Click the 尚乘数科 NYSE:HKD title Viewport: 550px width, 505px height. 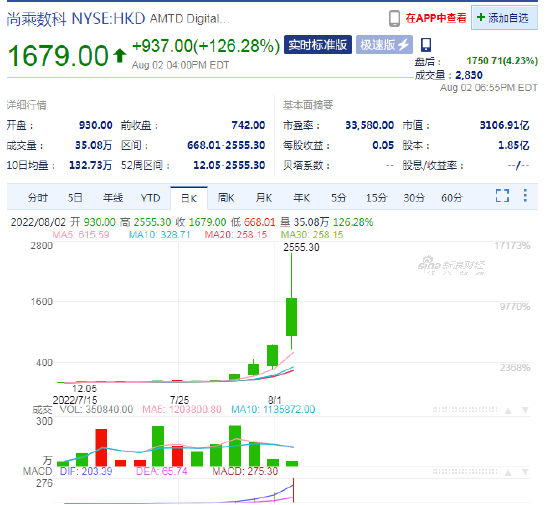pyautogui.click(x=76, y=19)
